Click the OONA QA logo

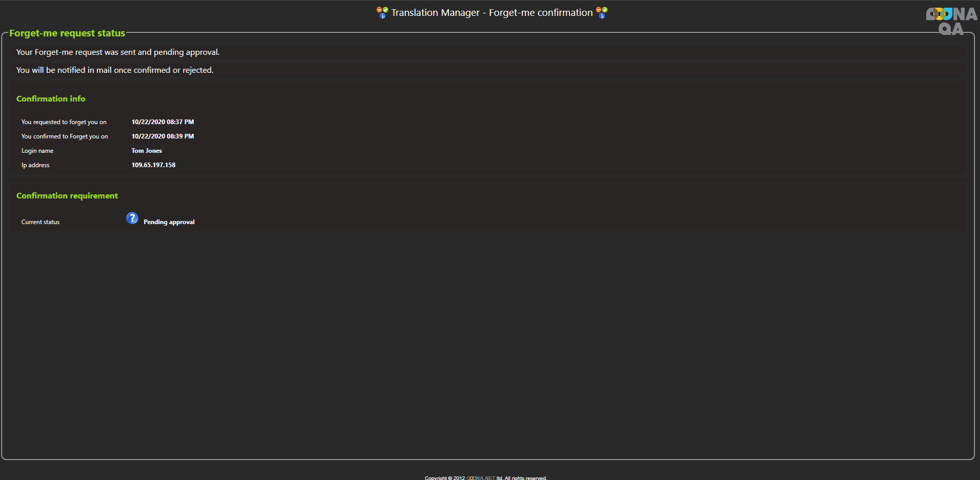951,22
